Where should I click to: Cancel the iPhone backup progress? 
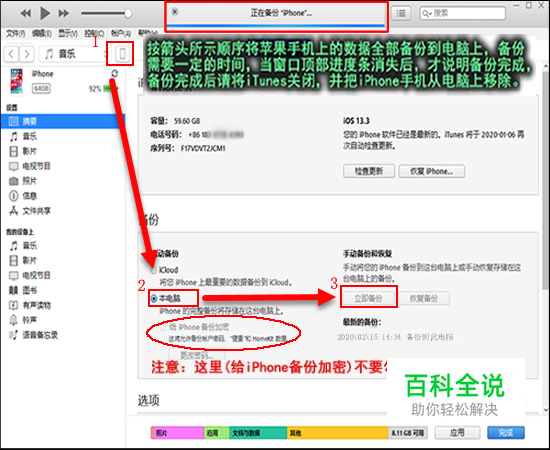(x=175, y=12)
